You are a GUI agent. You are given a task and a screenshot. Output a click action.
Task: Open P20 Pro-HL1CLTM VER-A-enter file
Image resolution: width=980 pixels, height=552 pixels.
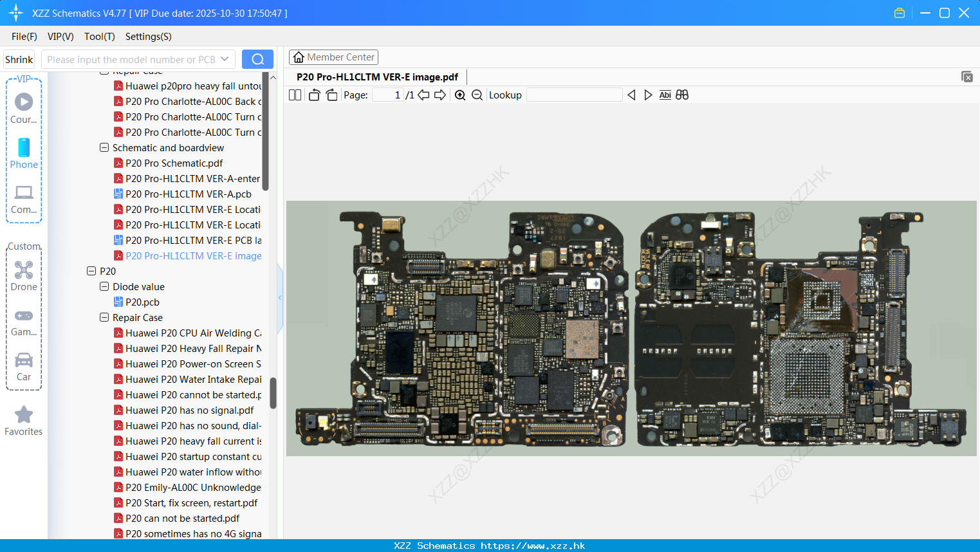187,178
